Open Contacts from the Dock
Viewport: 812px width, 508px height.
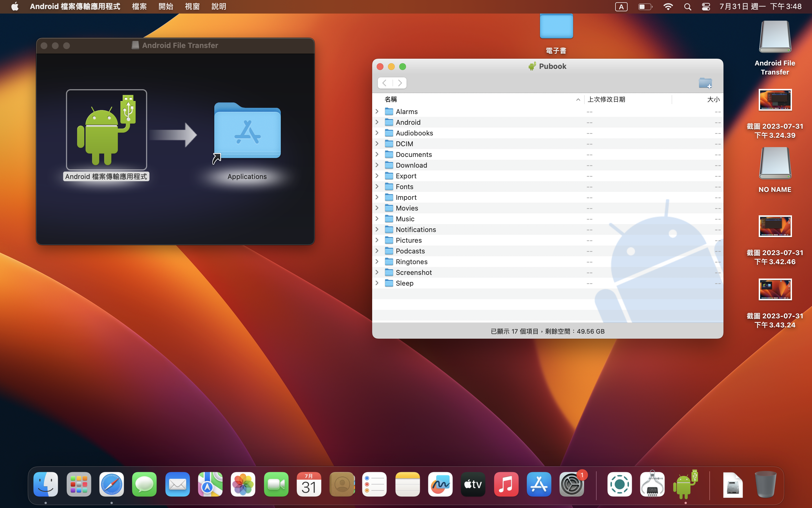(342, 484)
